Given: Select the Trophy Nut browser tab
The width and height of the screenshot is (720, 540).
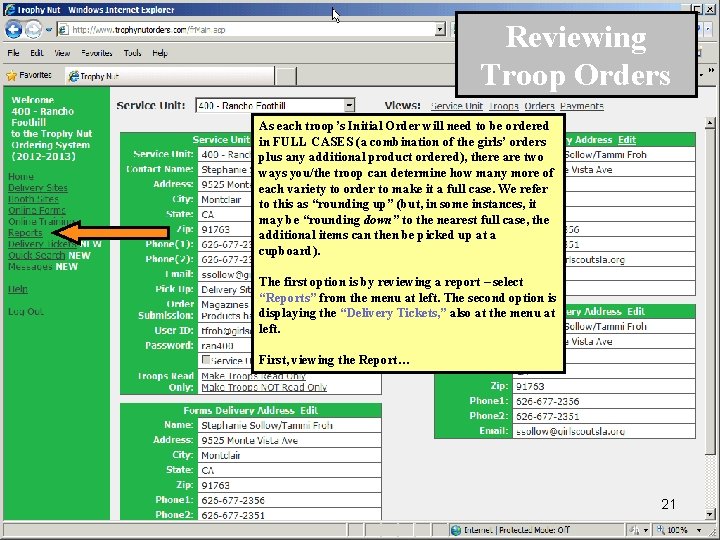Looking at the screenshot, I should tap(169, 76).
